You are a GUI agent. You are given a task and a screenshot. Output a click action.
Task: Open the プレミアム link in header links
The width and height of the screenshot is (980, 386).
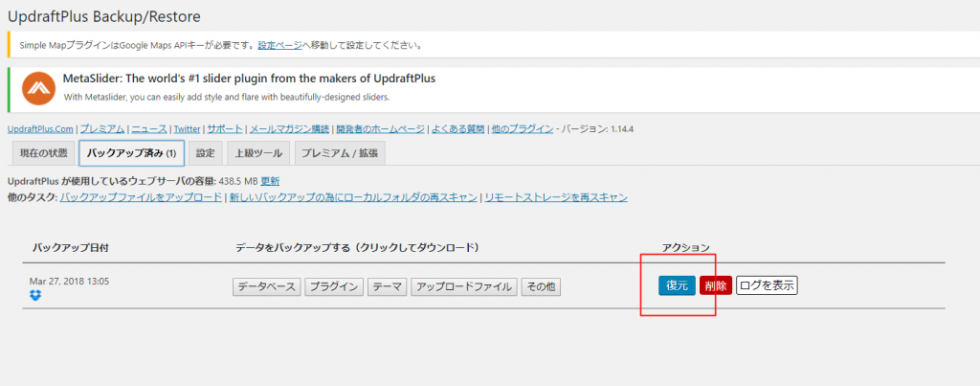tap(101, 129)
